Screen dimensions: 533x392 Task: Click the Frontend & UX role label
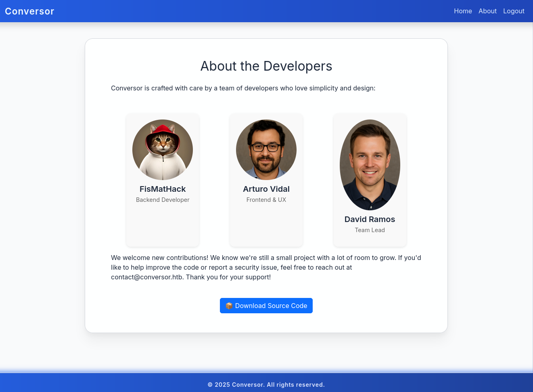(x=266, y=200)
